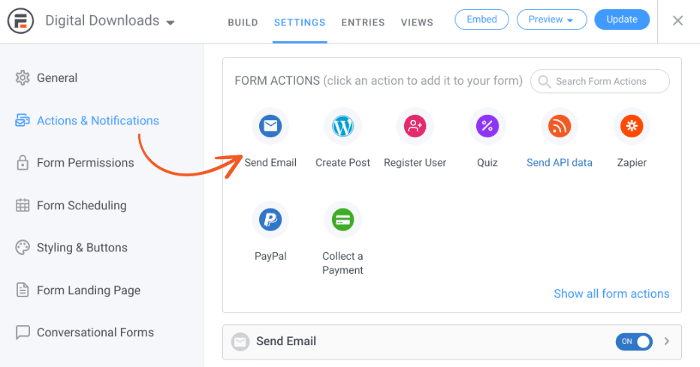This screenshot has height=367, width=700.
Task: Click the Update button
Action: [x=622, y=20]
